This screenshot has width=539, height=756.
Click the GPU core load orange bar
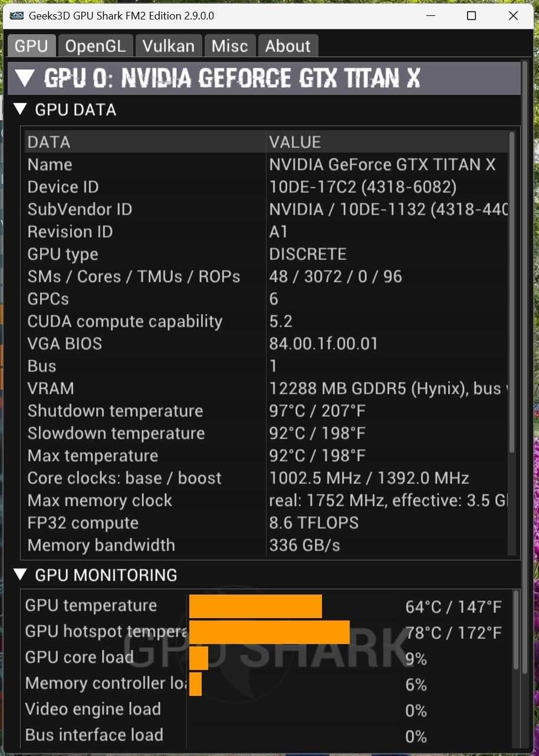pyautogui.click(x=199, y=658)
